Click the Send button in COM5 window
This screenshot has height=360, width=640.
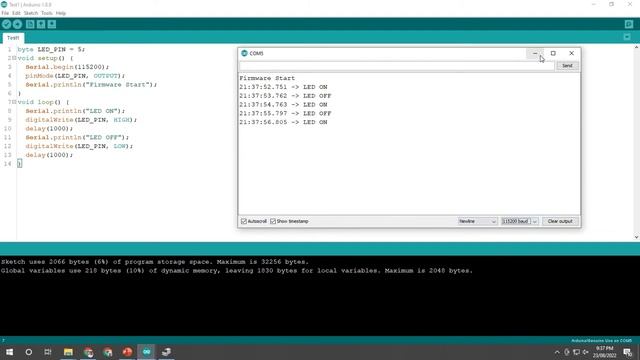[567, 66]
